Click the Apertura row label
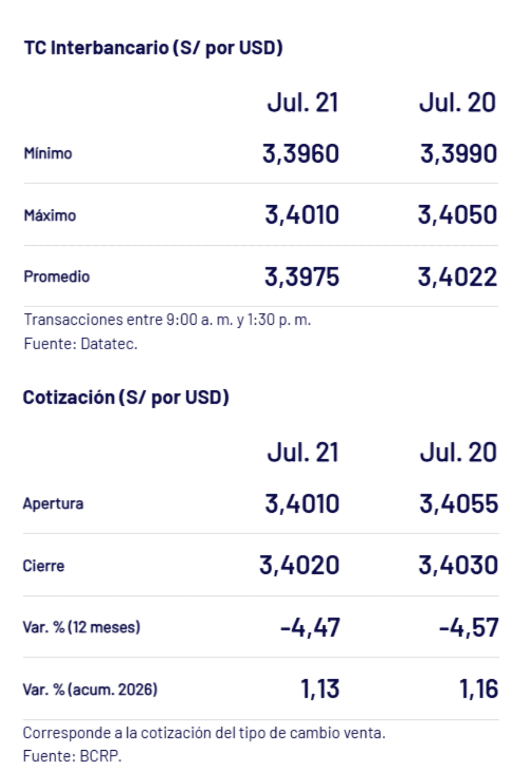The height and width of the screenshot is (776, 532). (x=53, y=504)
